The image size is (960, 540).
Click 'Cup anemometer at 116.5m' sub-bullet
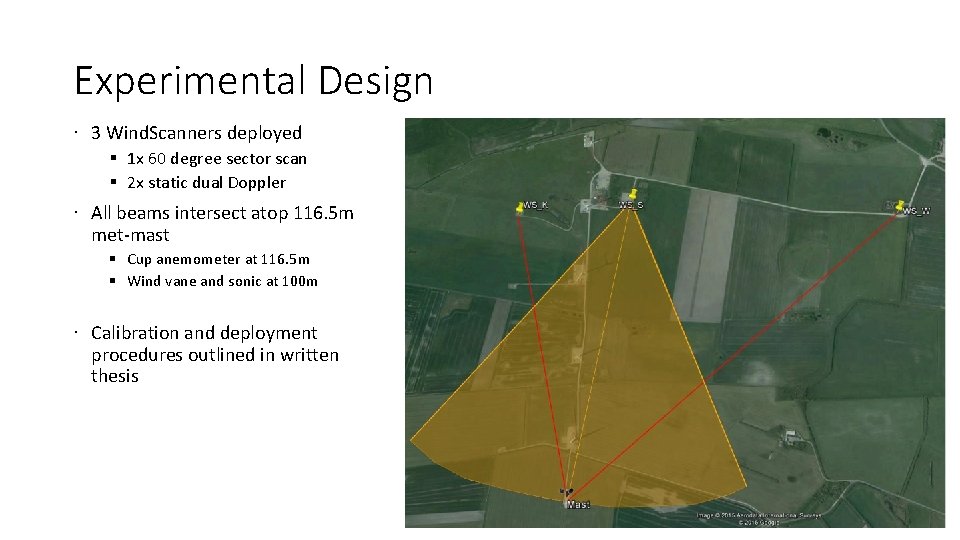coord(219,259)
